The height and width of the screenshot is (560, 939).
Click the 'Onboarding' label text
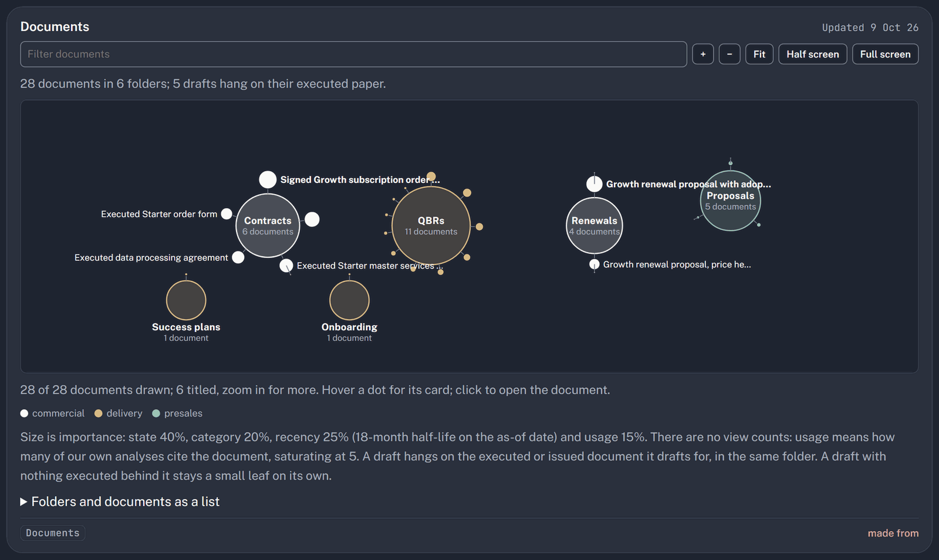pos(349,327)
